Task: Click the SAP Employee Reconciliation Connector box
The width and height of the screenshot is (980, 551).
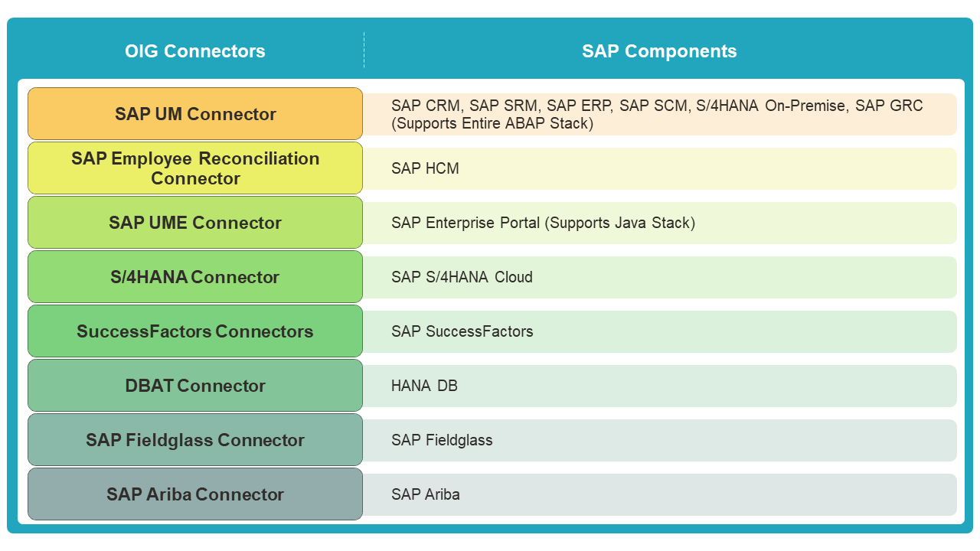Action: pos(195,168)
